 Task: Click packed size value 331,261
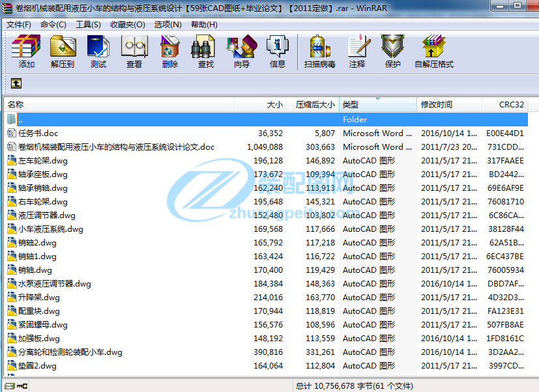click(320, 352)
